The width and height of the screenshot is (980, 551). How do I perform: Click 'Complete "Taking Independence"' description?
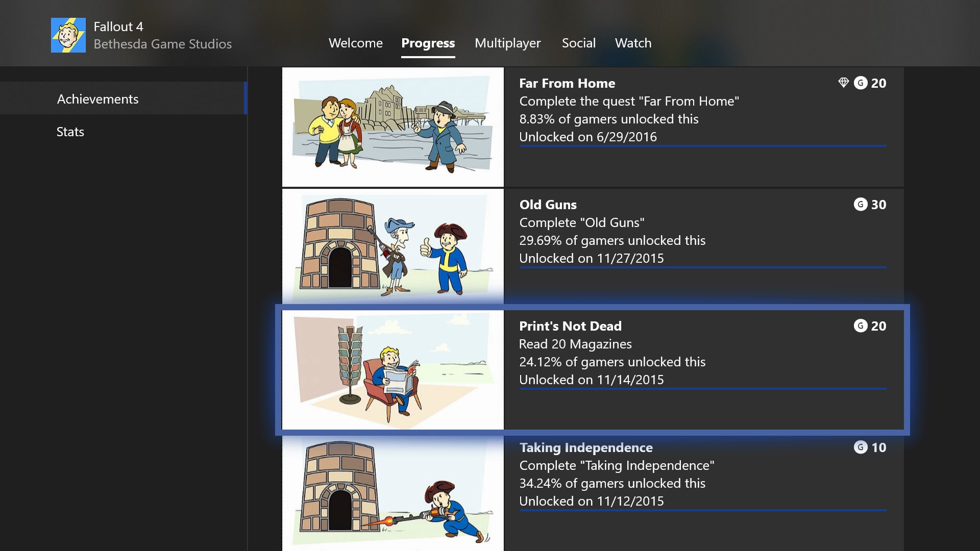click(617, 465)
